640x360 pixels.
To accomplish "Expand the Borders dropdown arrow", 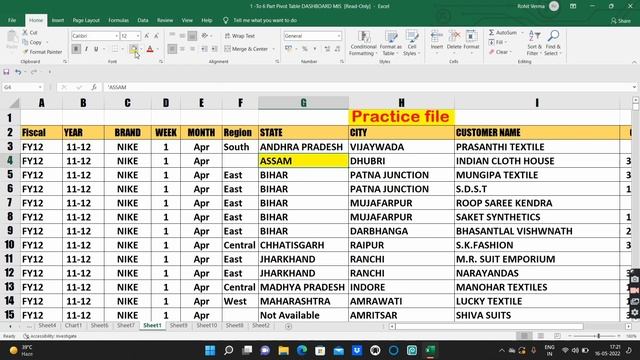I will 122,49.
